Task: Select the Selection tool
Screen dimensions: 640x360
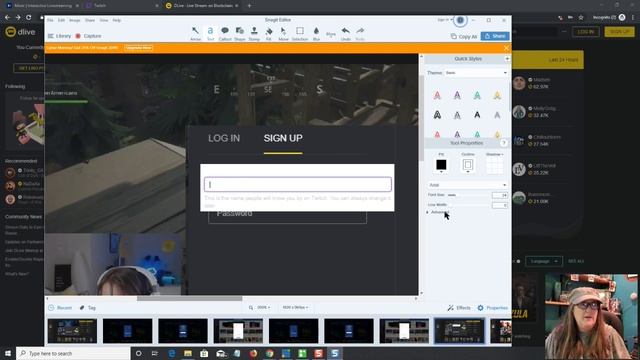Action: pos(300,33)
